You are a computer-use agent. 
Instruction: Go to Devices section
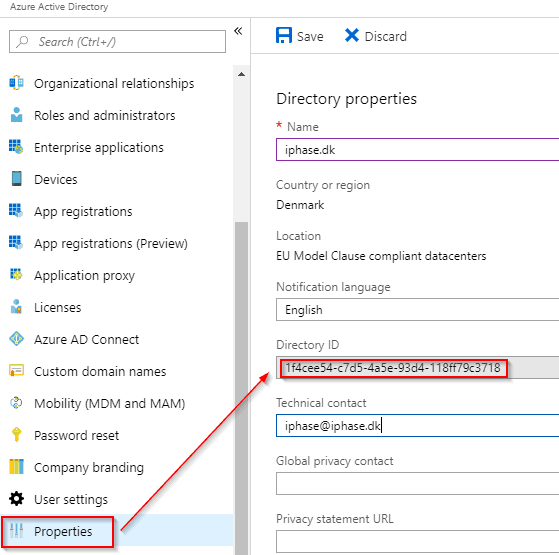tap(56, 179)
